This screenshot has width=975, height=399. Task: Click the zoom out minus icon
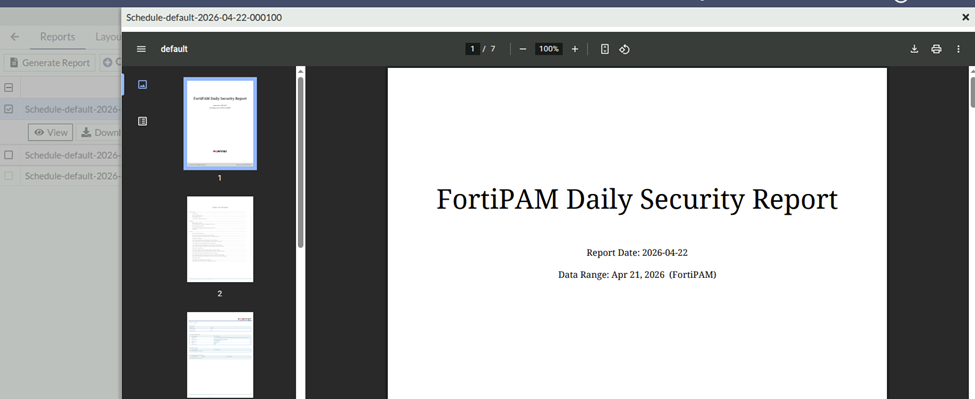(x=522, y=49)
